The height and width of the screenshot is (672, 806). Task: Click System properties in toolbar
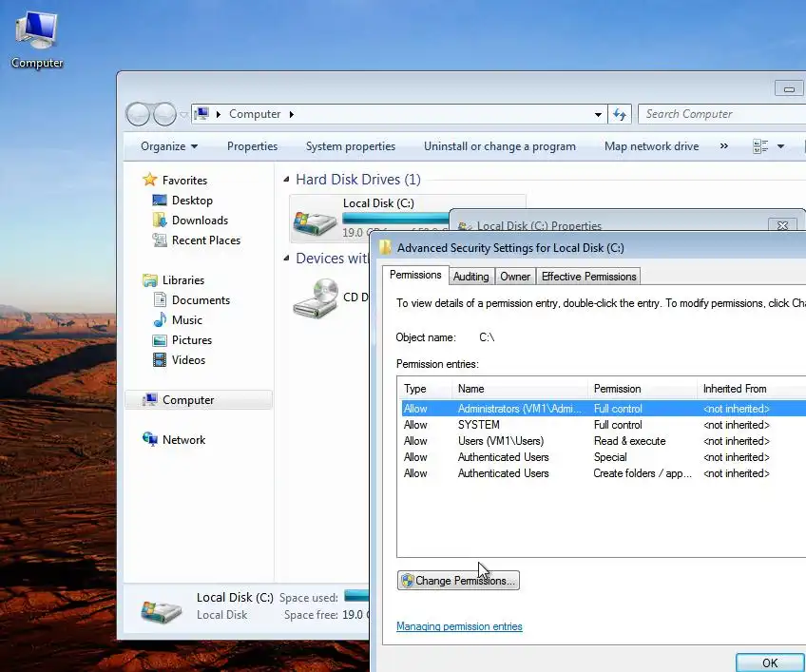click(x=351, y=146)
